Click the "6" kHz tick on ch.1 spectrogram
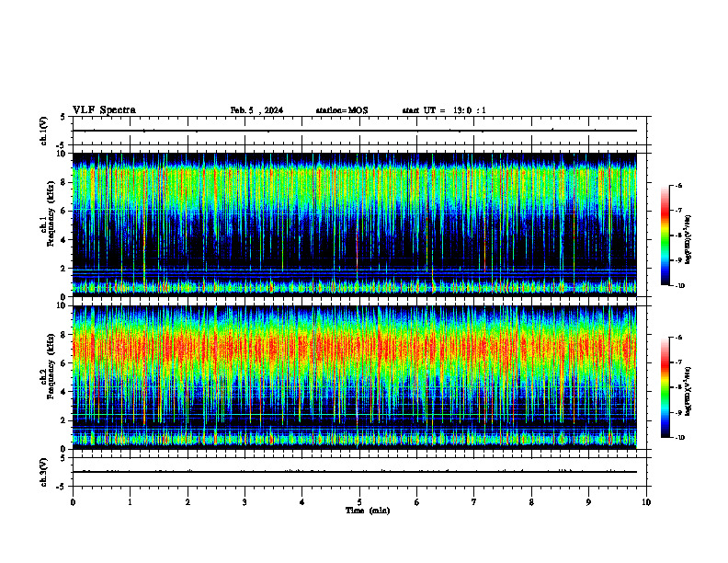Screen dimensions: 728x563 [64, 212]
